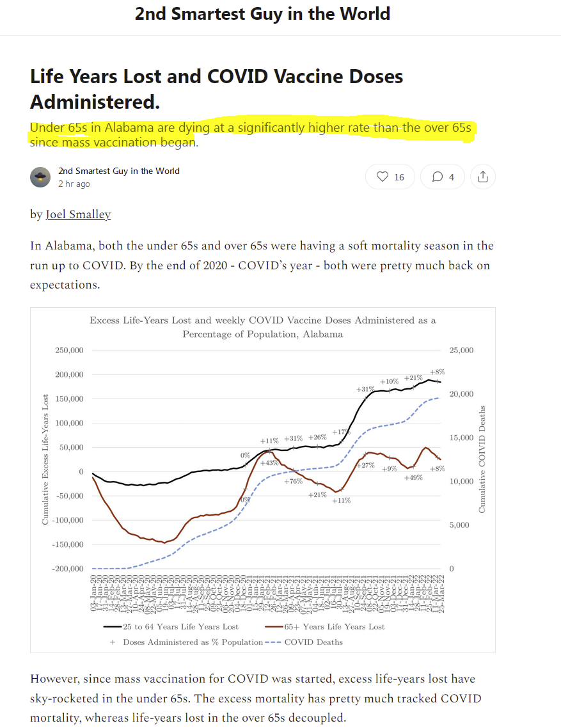This screenshot has height=728, width=561.
Task: Click the "Cumulative COVID Deaths" right axis label
Action: click(x=482, y=459)
